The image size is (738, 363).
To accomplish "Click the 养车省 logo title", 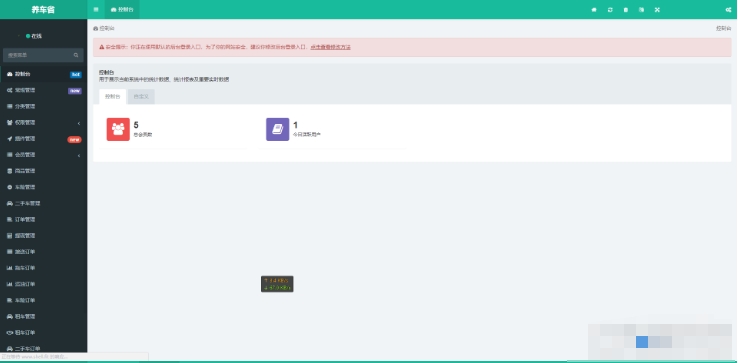I will click(x=43, y=9).
